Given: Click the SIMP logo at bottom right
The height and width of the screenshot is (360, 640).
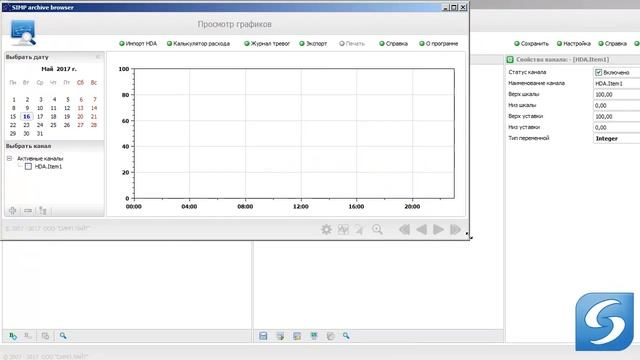Looking at the screenshot, I should (604, 322).
